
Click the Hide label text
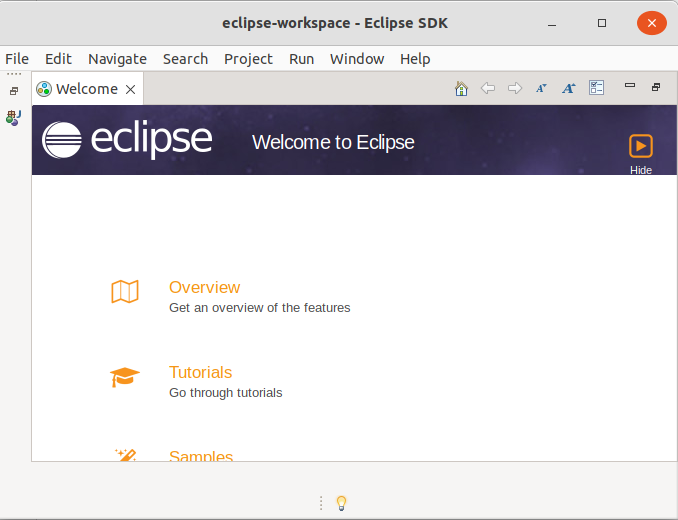click(640, 170)
